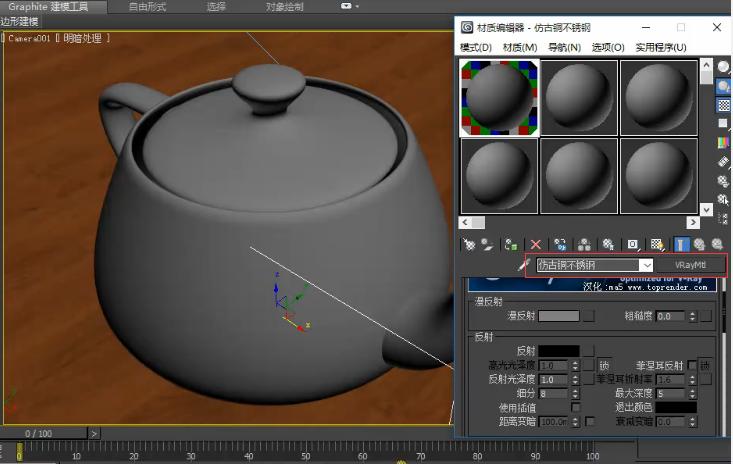Open the 材质(M) menu
Screen dimensions: 733x464
(x=520, y=47)
